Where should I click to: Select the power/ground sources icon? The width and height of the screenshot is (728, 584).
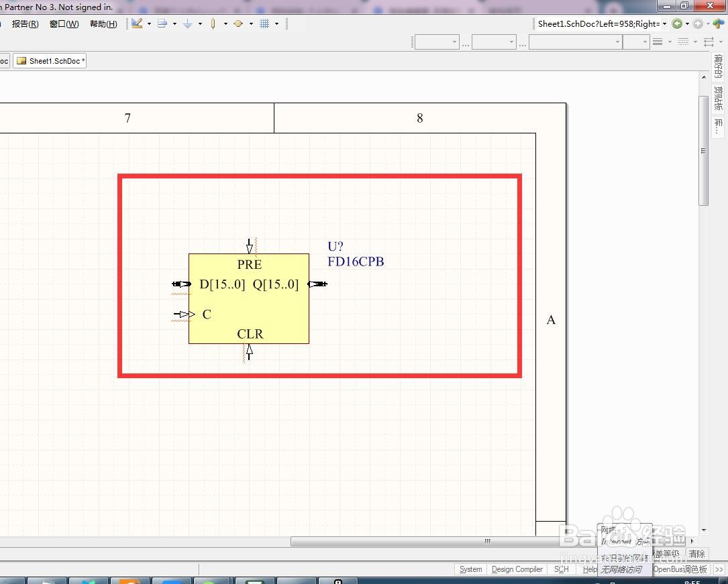pyautogui.click(x=188, y=23)
